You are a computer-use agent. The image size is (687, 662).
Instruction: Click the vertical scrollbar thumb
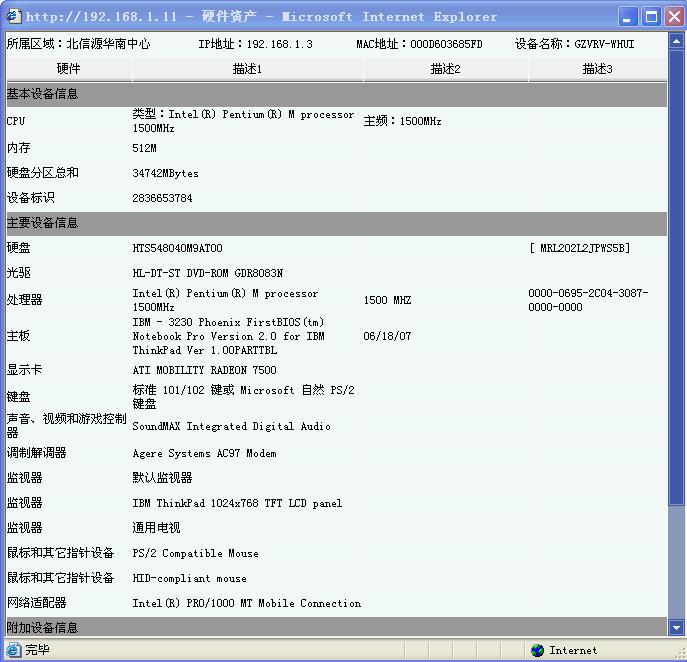pyautogui.click(x=676, y=277)
